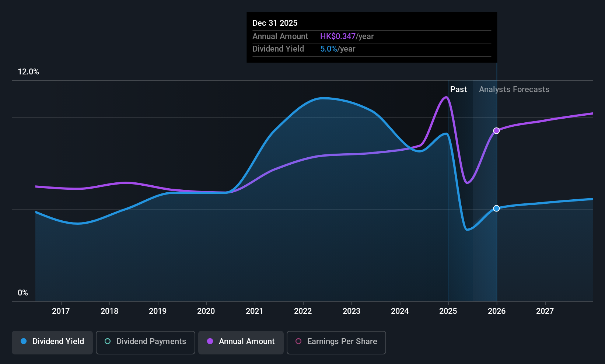Click the 2017 x-axis label
The image size is (605, 364).
tap(61, 311)
